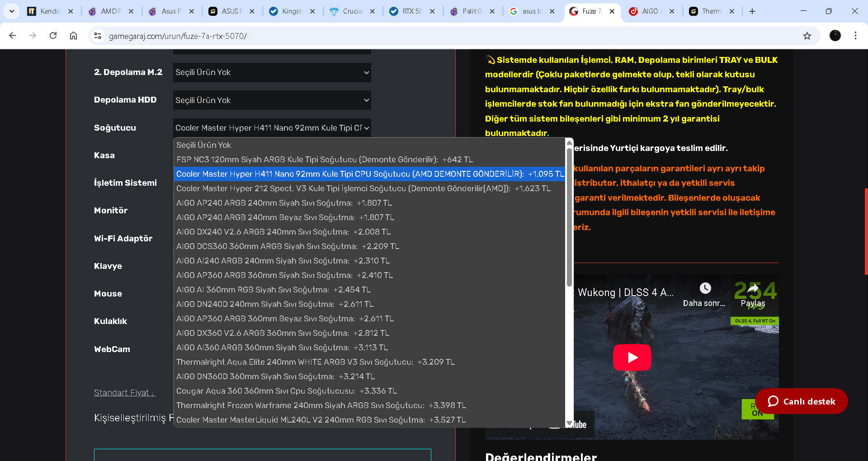
Task: Click the Standart Fiyat link
Action: pos(124,393)
